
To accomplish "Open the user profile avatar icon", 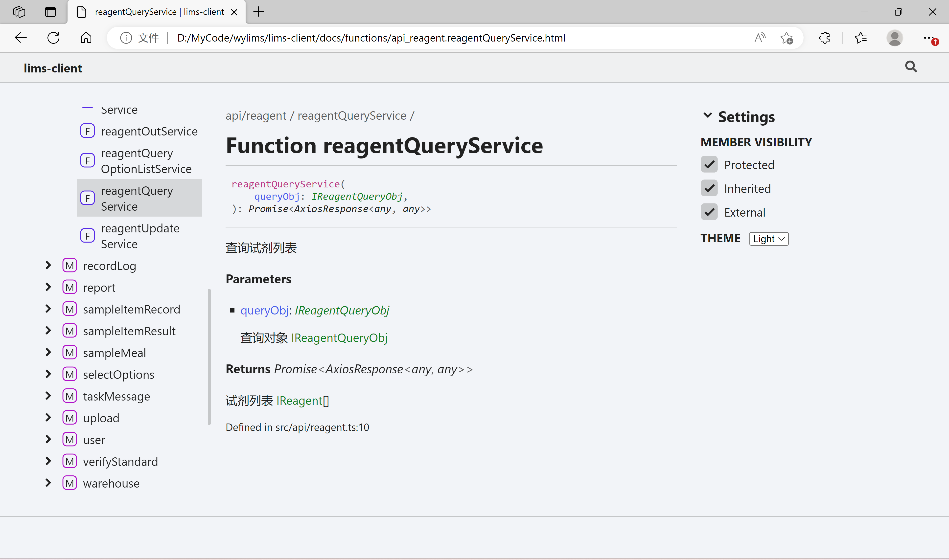I will (894, 38).
